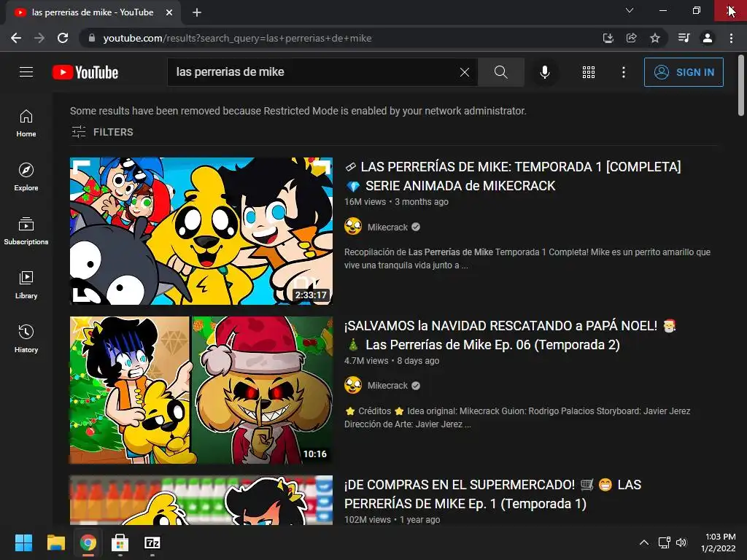Click the SIGN IN button
This screenshot has width=747, height=560.
point(684,72)
